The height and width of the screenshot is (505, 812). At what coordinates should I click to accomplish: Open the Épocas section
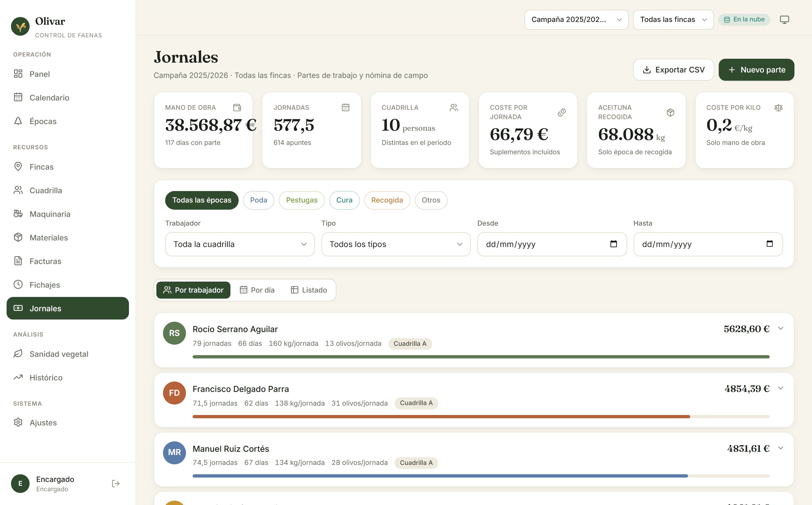(68, 121)
